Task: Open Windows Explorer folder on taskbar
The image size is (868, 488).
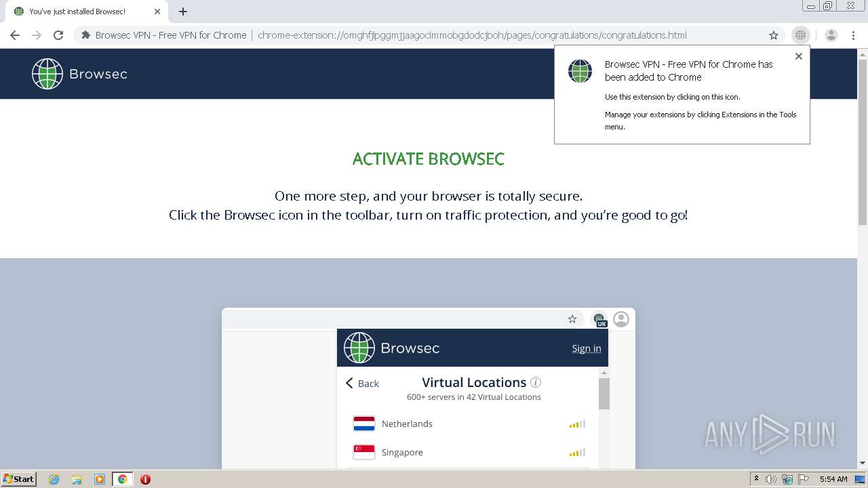Action: pos(77,479)
